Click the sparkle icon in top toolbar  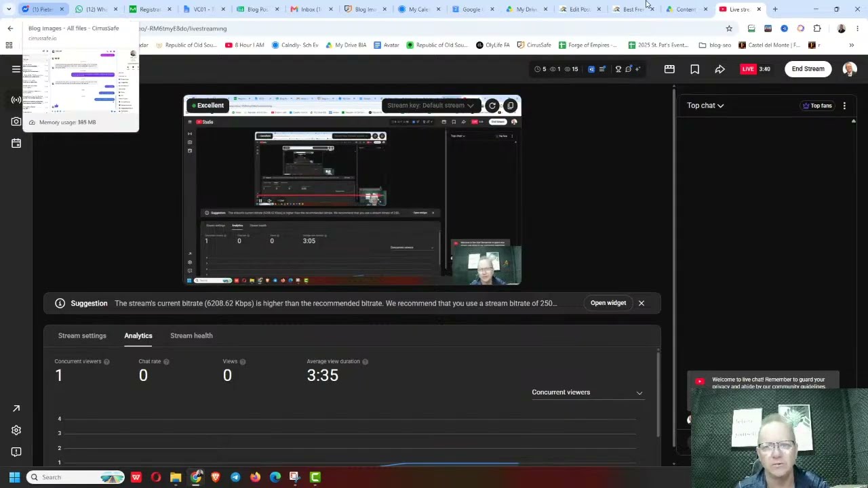[x=637, y=68]
